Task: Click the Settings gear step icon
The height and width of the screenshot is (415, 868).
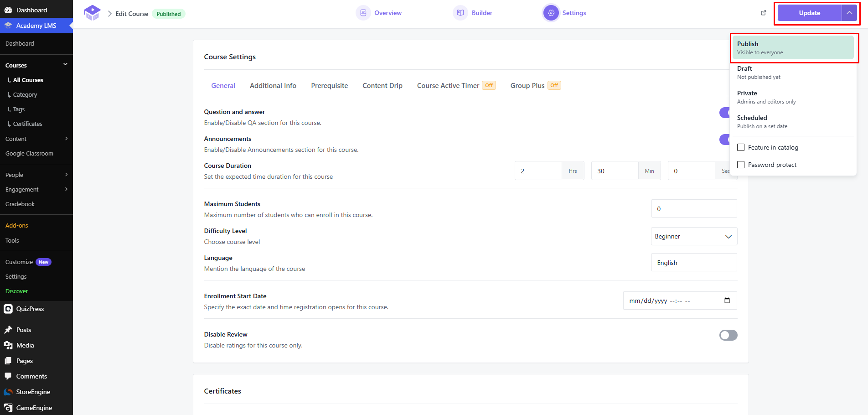Action: pos(551,13)
